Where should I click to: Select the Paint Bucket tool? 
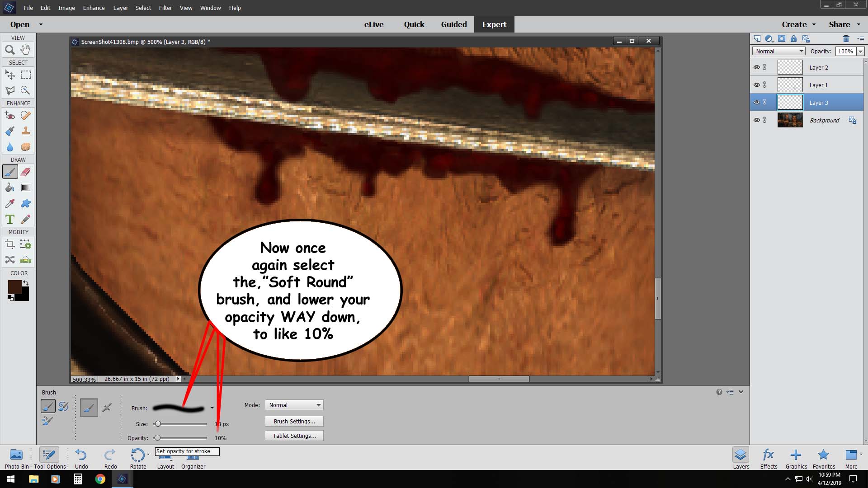(x=10, y=188)
